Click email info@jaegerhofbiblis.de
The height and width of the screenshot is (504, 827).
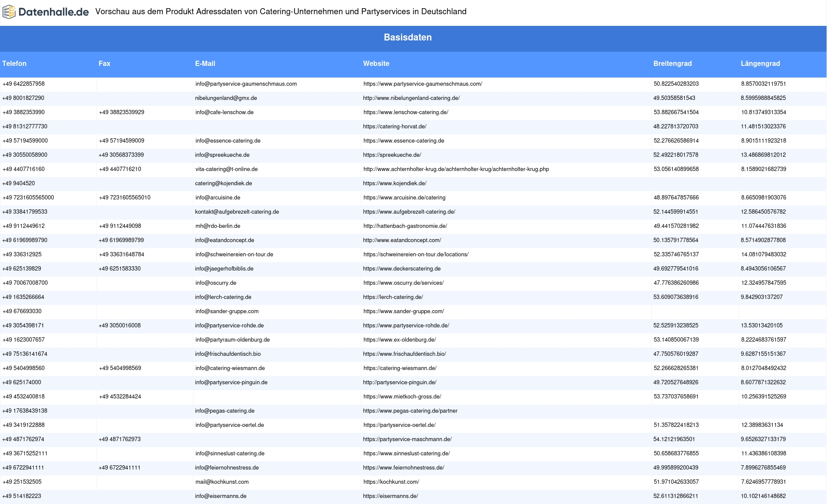coord(224,269)
